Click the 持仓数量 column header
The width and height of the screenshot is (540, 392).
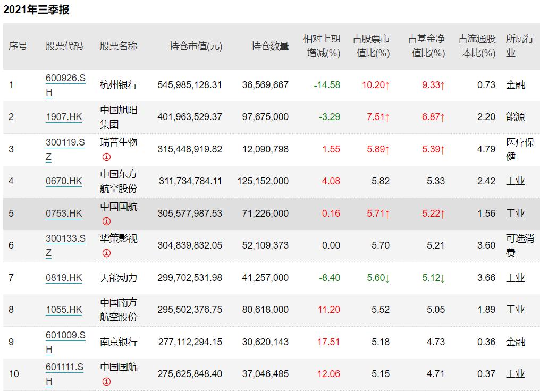pyautogui.click(x=270, y=46)
